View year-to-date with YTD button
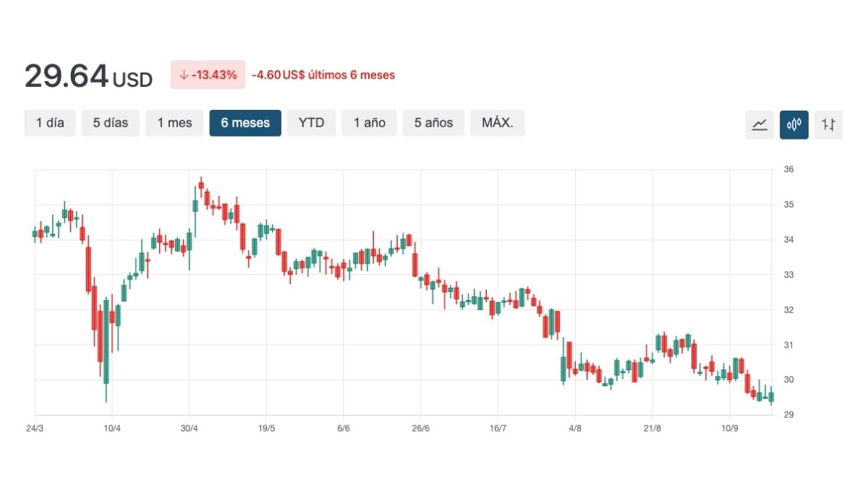 (312, 123)
